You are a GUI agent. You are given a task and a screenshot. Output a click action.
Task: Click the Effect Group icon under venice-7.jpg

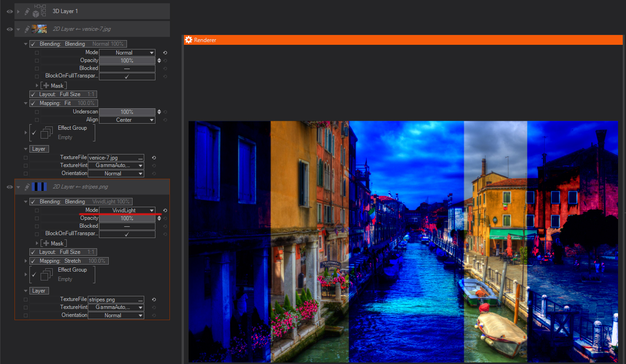[47, 133]
